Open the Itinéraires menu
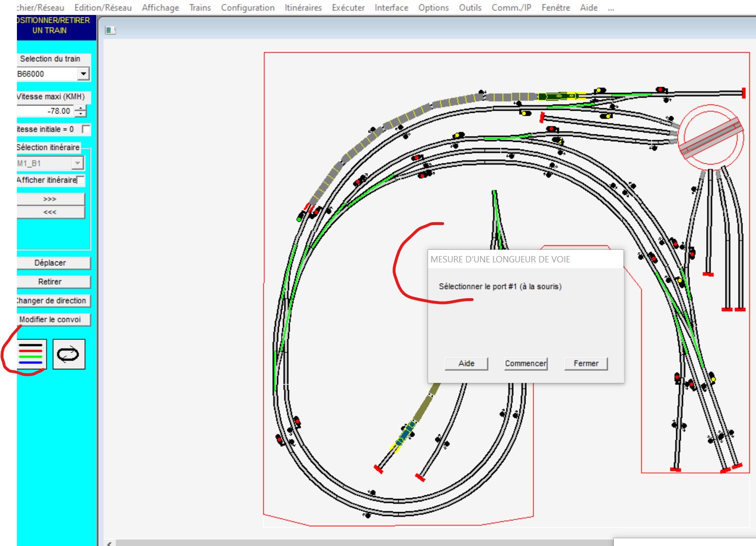The height and width of the screenshot is (546, 756). [303, 8]
